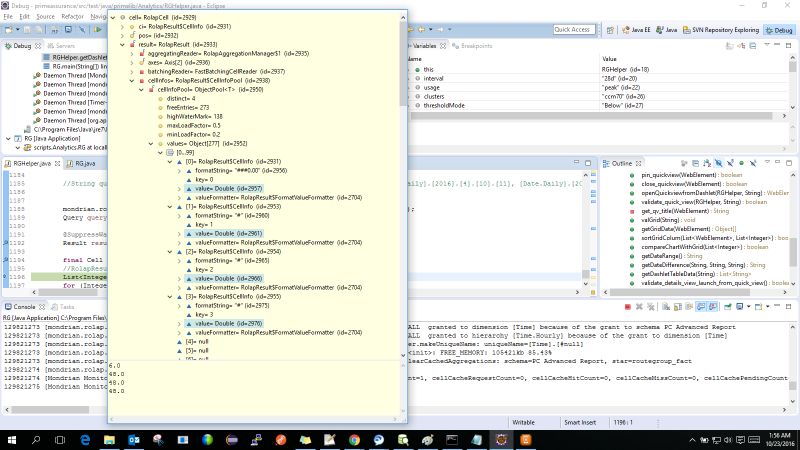Toggle Word Wrap in Console toolbar
The width and height of the screenshot is (800, 450).
(x=689, y=307)
